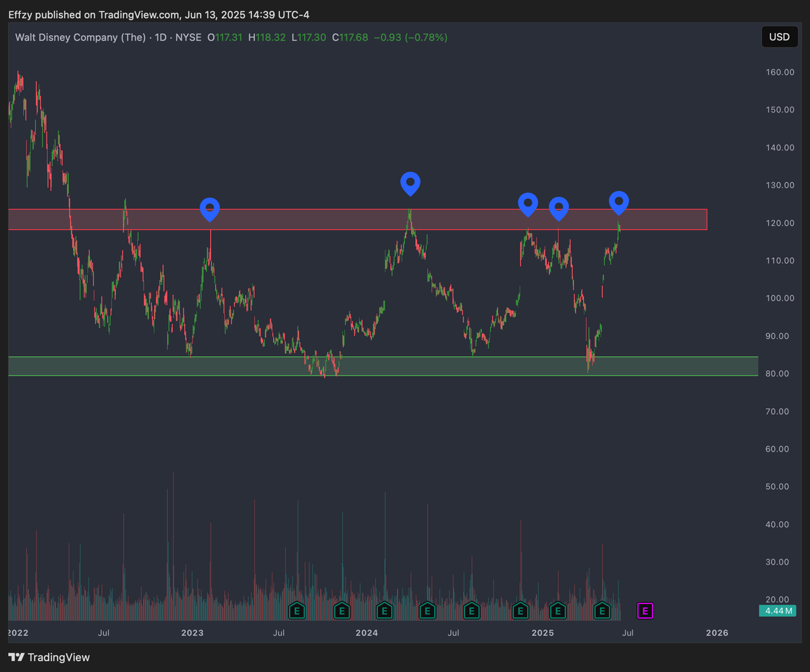Click the 100.00 price axis label

tap(780, 298)
